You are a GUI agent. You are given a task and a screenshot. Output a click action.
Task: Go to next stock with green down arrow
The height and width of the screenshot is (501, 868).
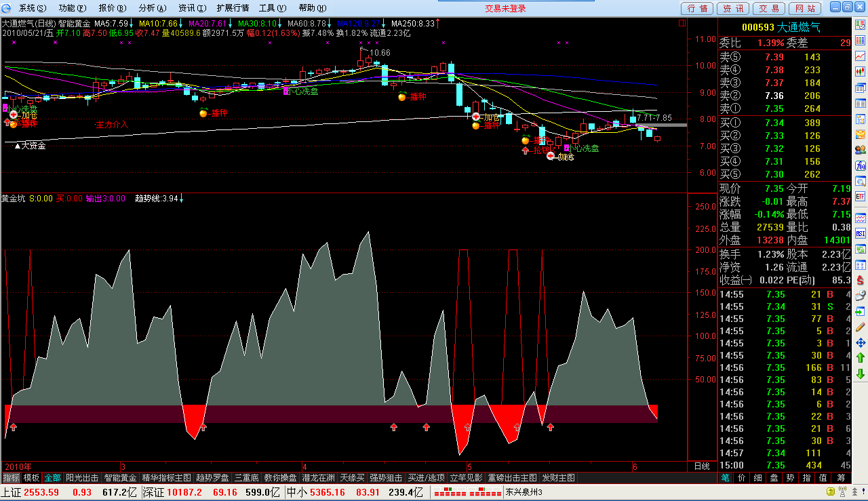(860, 374)
